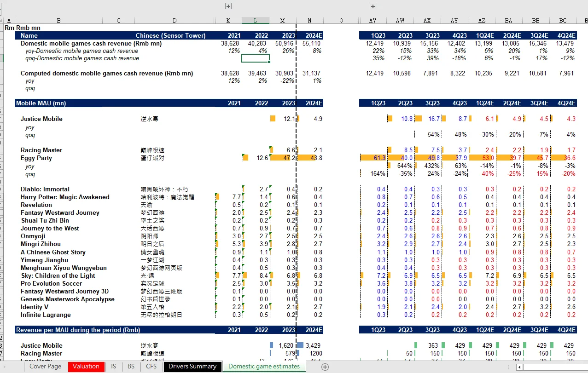Select column header B
Viewport: 588px width, 373px height.
tap(58, 21)
